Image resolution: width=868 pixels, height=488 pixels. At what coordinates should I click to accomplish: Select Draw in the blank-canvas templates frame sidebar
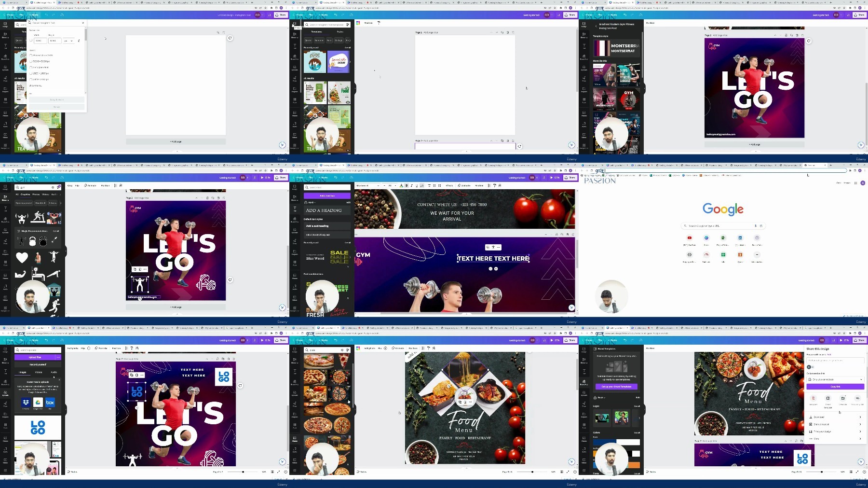[x=295, y=79]
